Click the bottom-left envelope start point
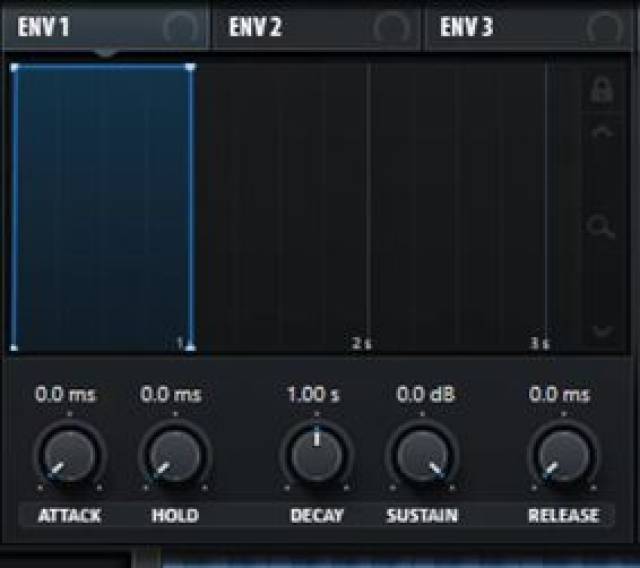640x568 pixels. tap(14, 348)
